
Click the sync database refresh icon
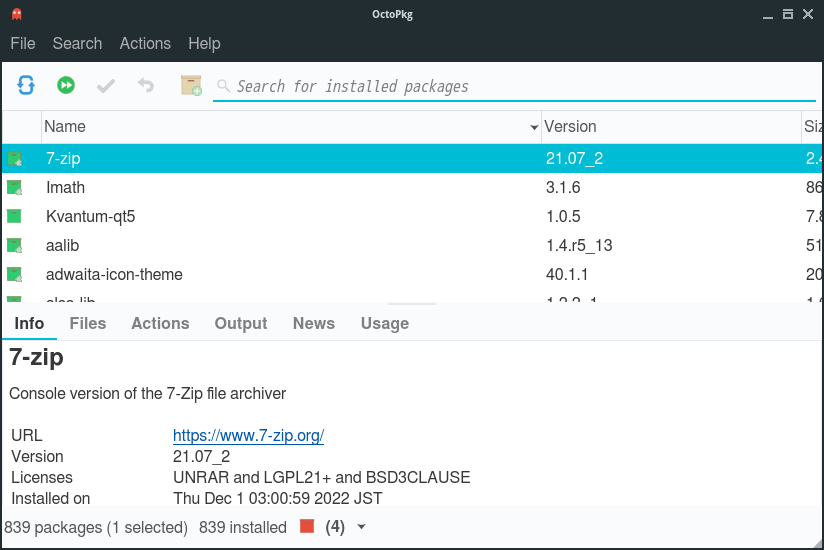coord(26,85)
